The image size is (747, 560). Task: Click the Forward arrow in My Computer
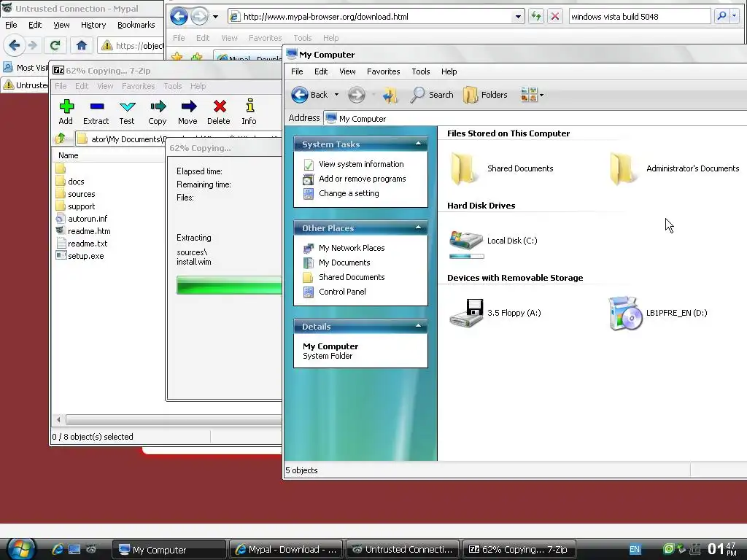356,95
